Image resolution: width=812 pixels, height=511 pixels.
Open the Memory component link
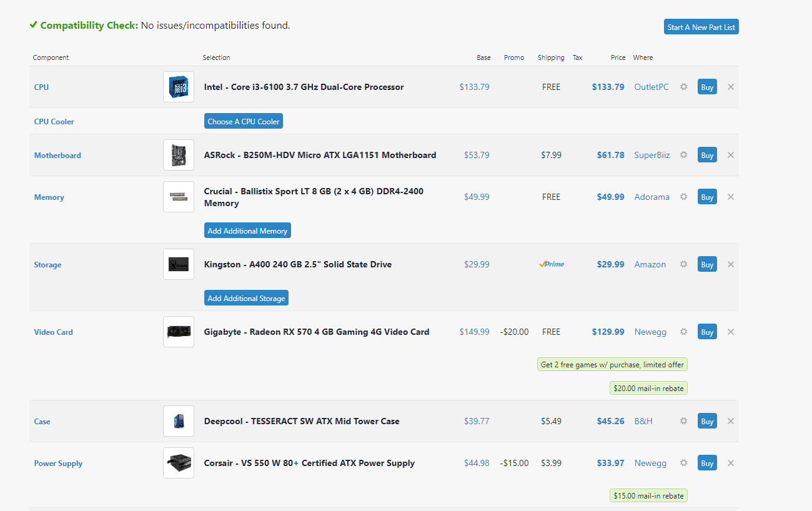click(49, 197)
